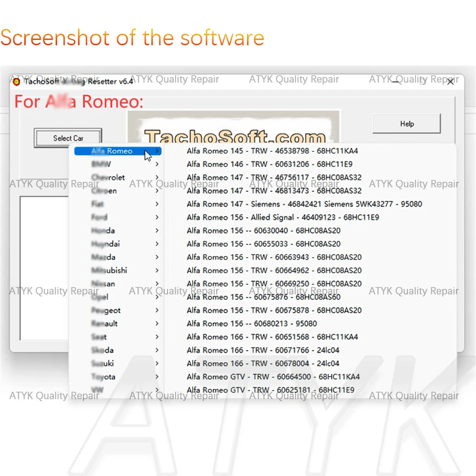Select Alfa Romeo 156 - Allied Signal entry
This screenshot has width=476, height=476.
coord(283,218)
